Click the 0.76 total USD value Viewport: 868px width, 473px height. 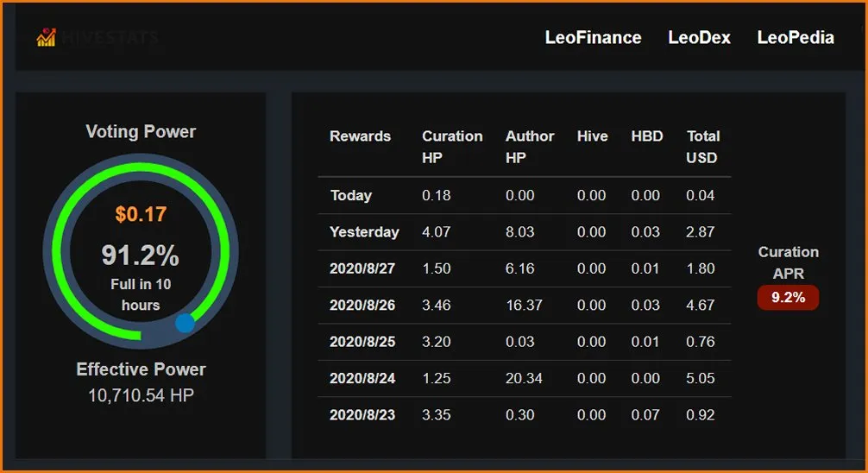pos(701,342)
